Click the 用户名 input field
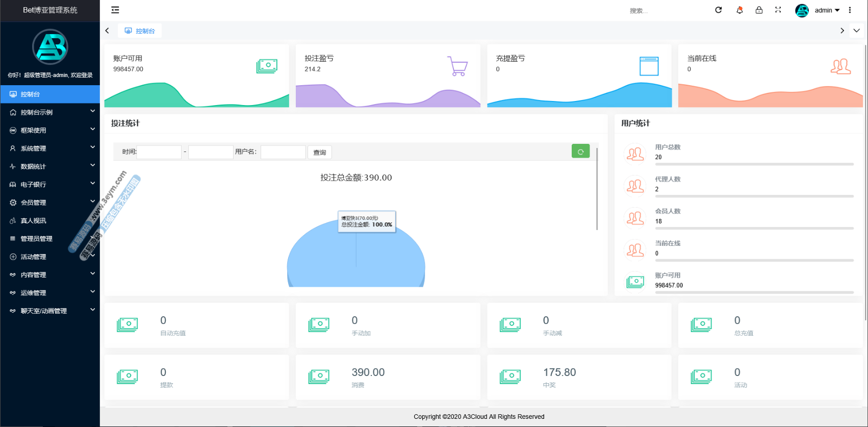 (x=283, y=152)
